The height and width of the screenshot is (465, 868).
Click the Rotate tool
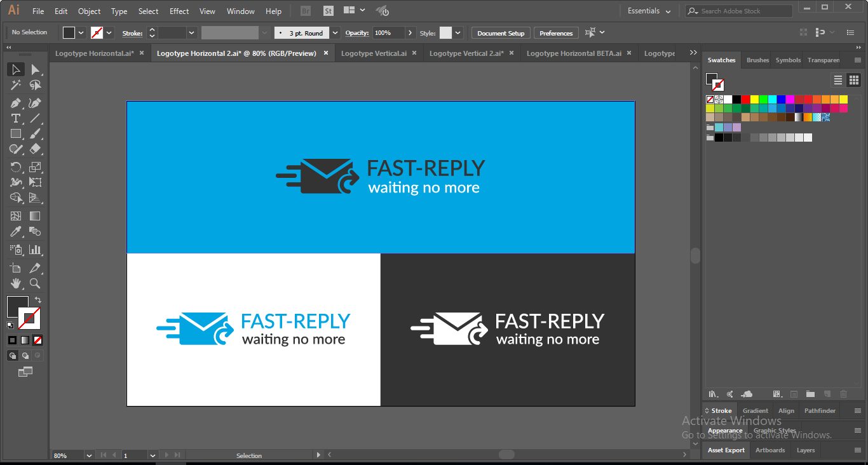tap(16, 167)
